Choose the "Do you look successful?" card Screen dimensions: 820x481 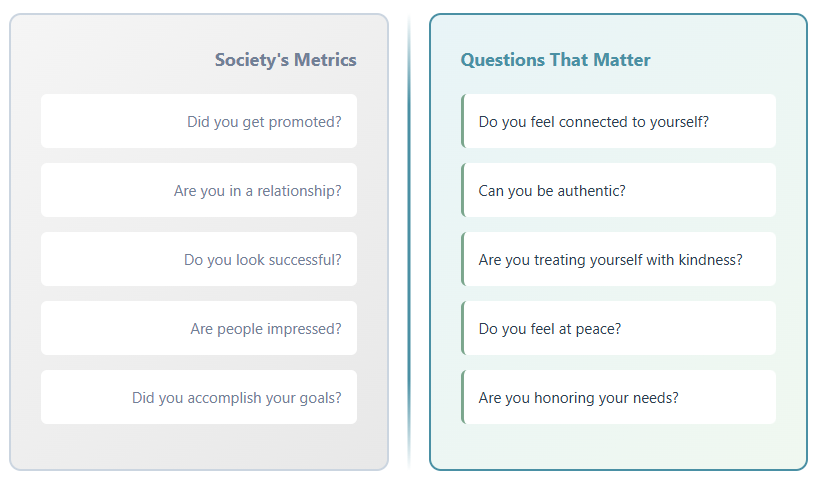(x=199, y=259)
